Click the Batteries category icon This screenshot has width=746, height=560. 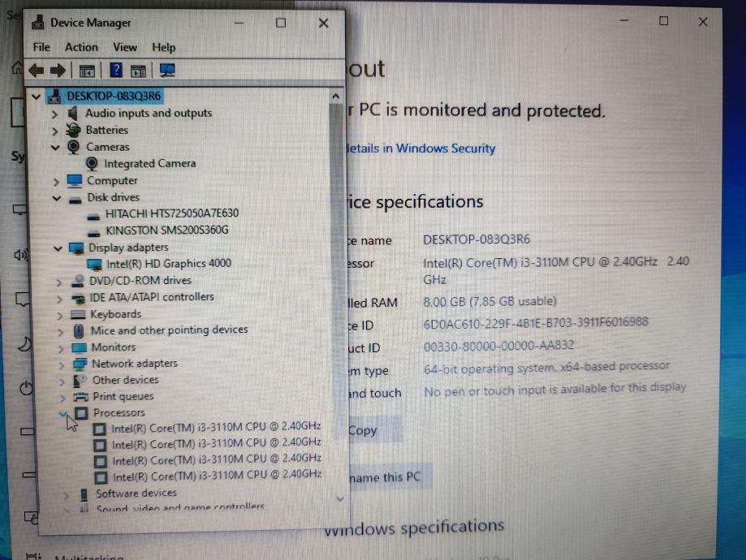73,130
